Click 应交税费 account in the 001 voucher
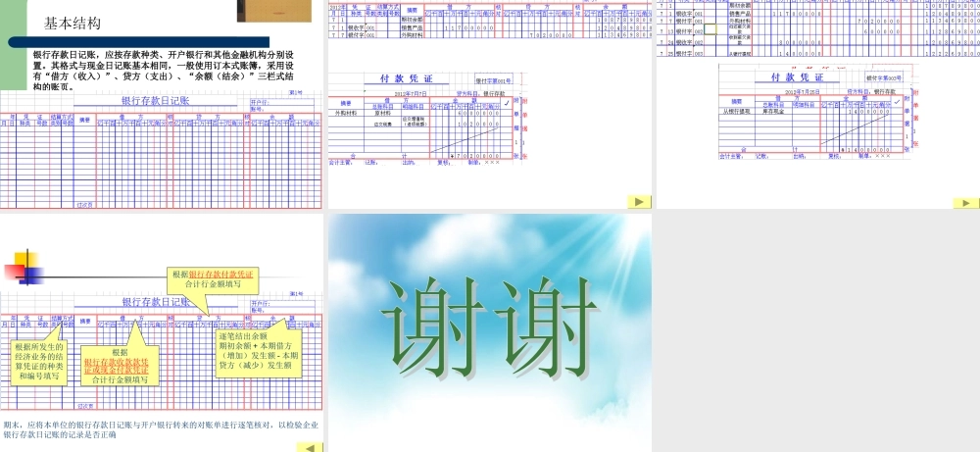The image size is (980, 452). [381, 125]
